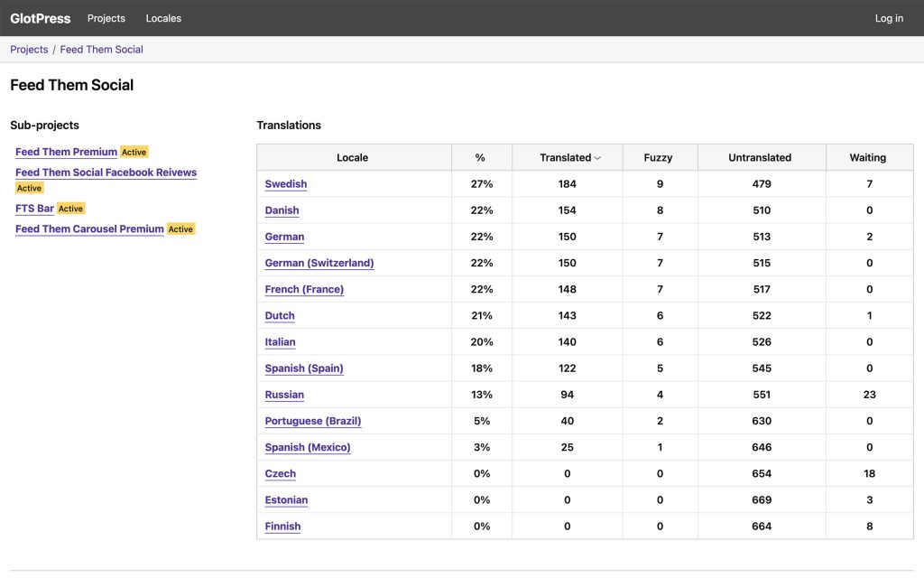Viewport: 924px width, 578px height.
Task: Sort table by Fuzzy column header
Action: click(658, 157)
